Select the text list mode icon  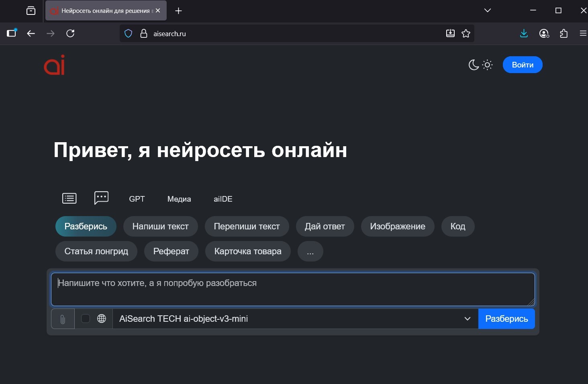click(x=69, y=198)
